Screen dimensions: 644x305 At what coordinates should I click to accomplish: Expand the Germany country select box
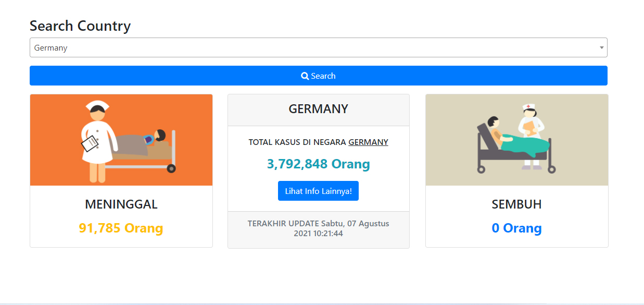tap(312, 47)
